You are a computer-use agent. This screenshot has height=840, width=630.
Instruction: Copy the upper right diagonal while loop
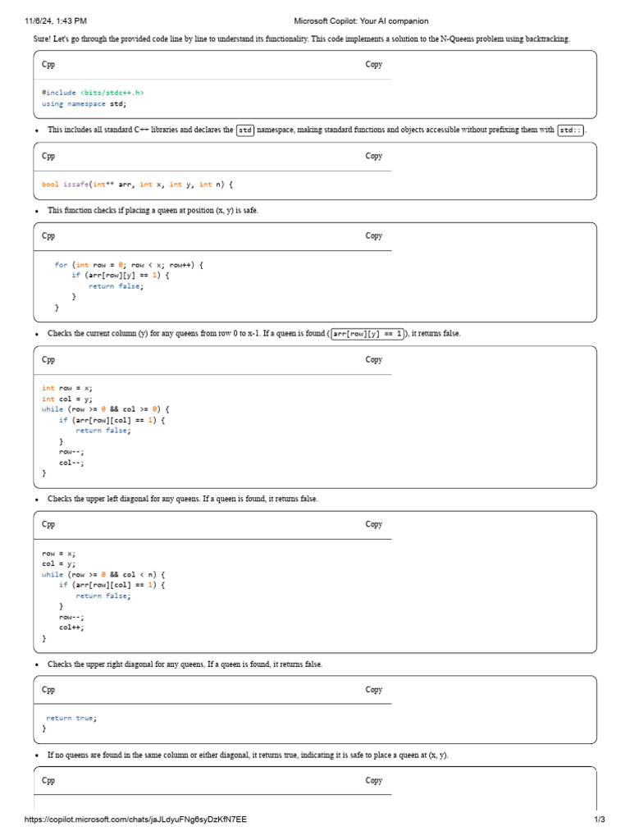pos(373,524)
